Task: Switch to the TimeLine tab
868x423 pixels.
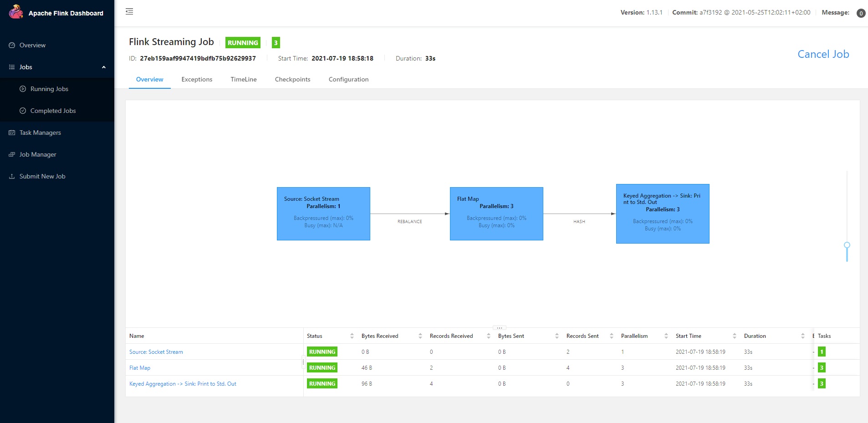Action: click(244, 79)
